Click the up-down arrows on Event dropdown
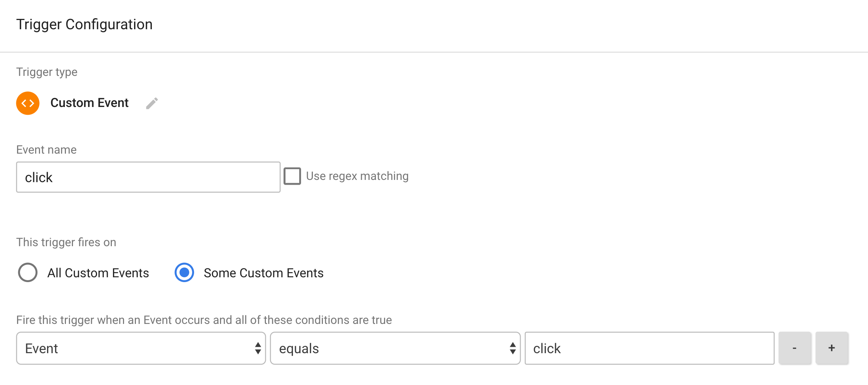Viewport: 868px width, 385px height. (258, 348)
